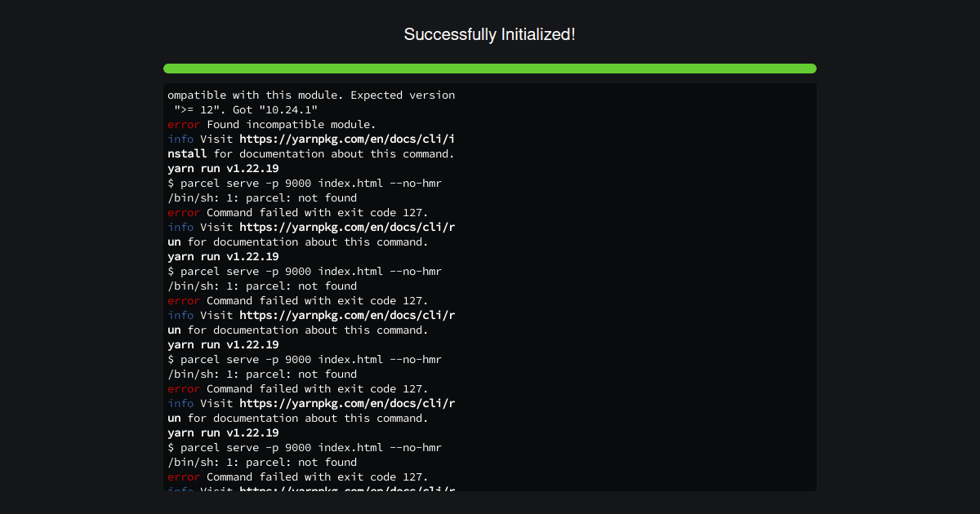Click the last "parcel serve" command line

point(305,447)
